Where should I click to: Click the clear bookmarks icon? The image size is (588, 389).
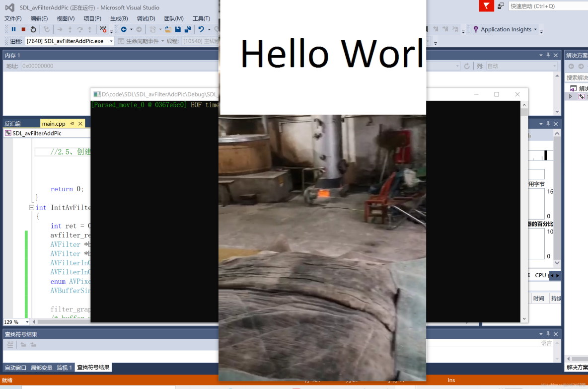coord(455,29)
